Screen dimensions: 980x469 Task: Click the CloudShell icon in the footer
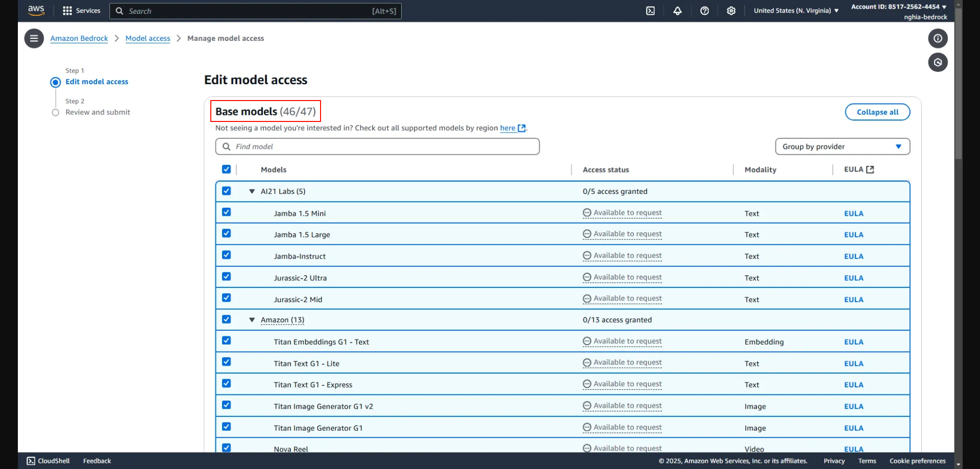31,461
